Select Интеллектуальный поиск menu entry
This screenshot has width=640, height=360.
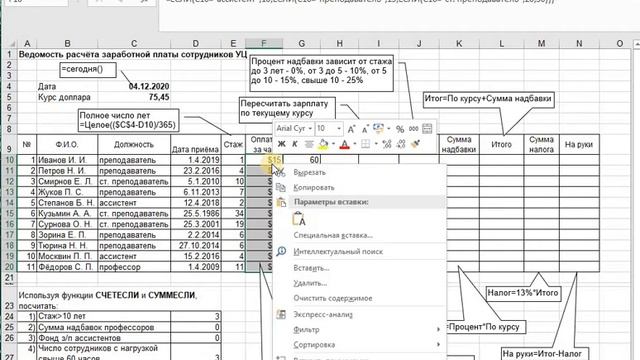click(x=359, y=252)
